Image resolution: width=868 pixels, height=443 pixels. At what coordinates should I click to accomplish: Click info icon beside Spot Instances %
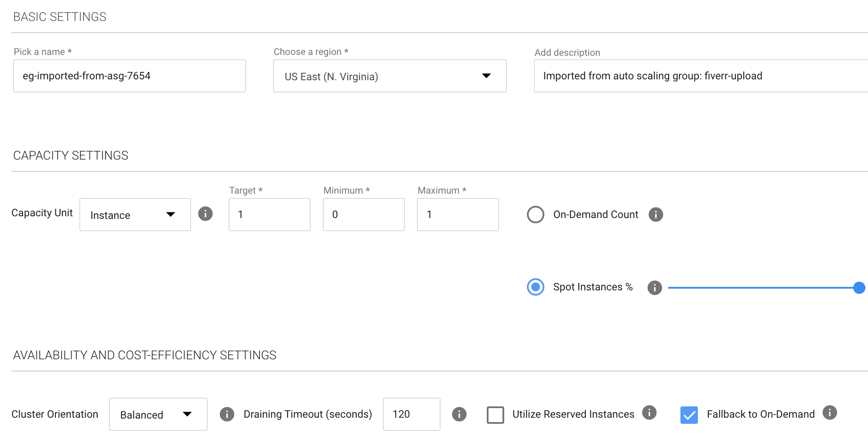[654, 288]
